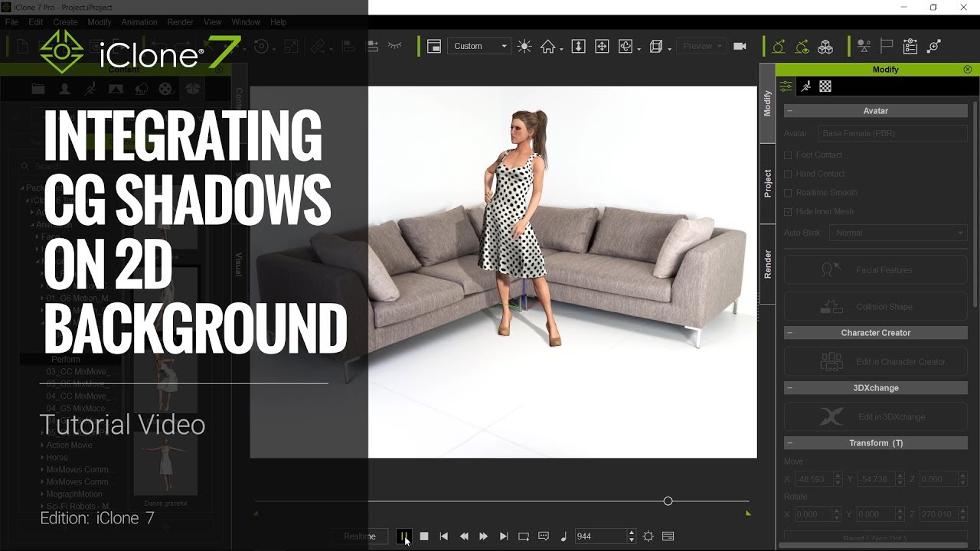This screenshot has width=980, height=551.
Task: Open the Window menu
Action: pos(246,22)
